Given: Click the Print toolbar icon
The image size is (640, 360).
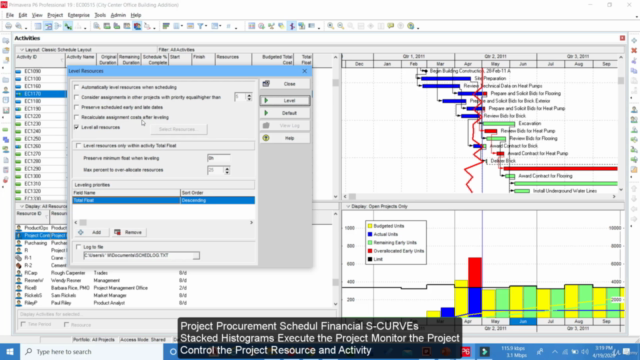Looking at the screenshot, I should (8, 26).
